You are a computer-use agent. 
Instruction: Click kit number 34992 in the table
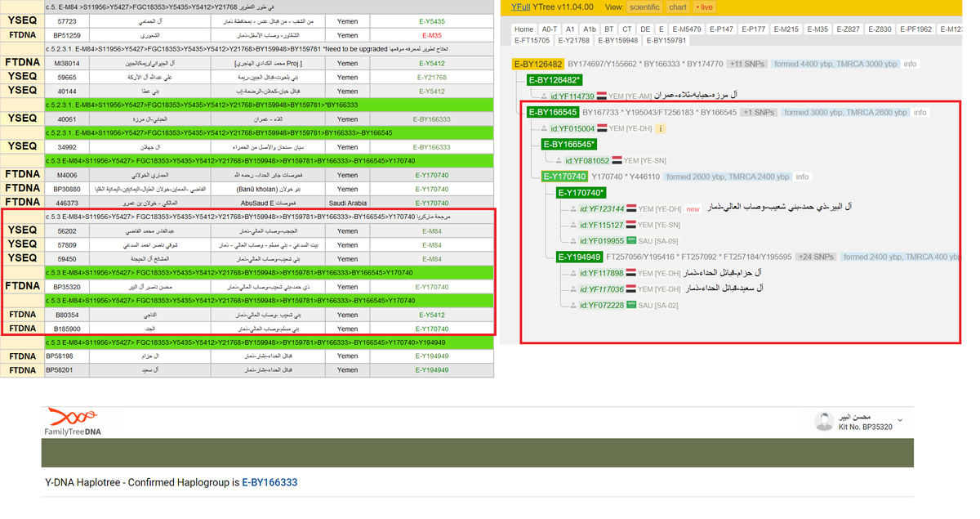coord(67,146)
